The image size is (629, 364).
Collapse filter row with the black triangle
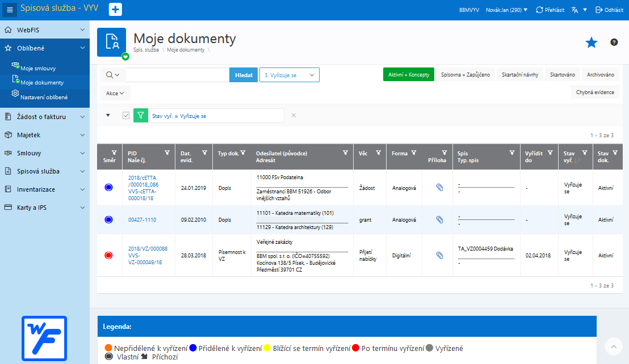pyautogui.click(x=108, y=115)
